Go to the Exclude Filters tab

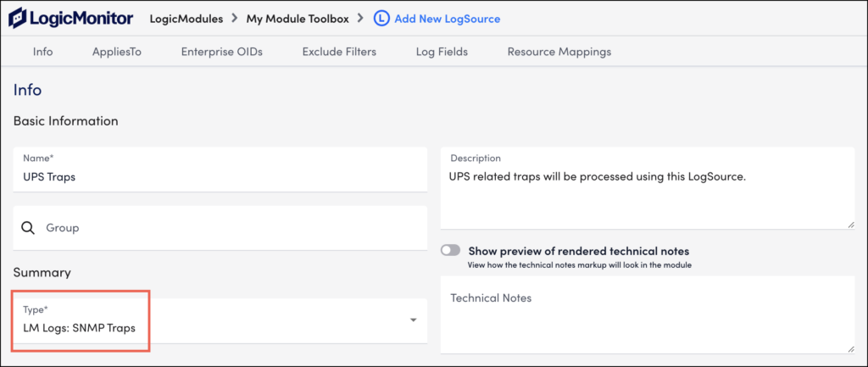(x=339, y=52)
